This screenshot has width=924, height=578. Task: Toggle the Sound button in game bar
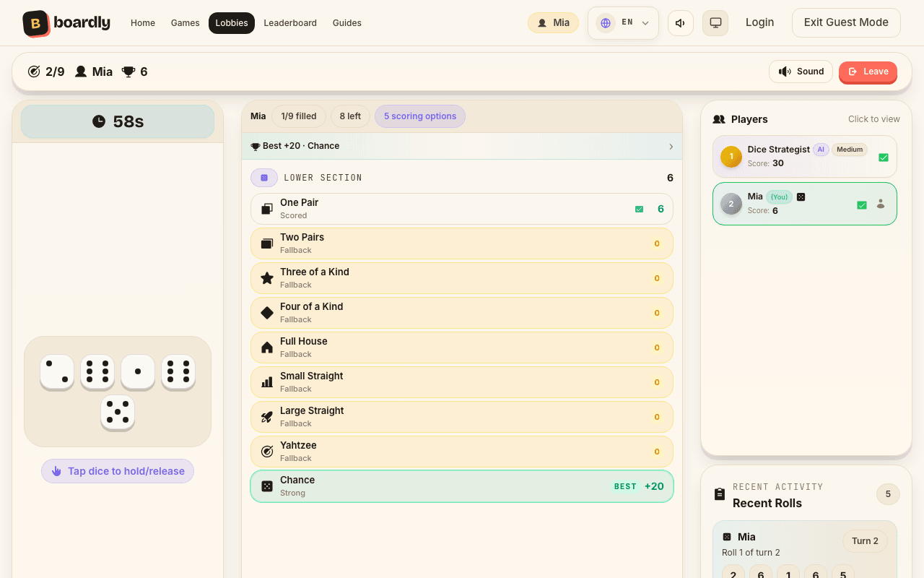[x=801, y=72]
